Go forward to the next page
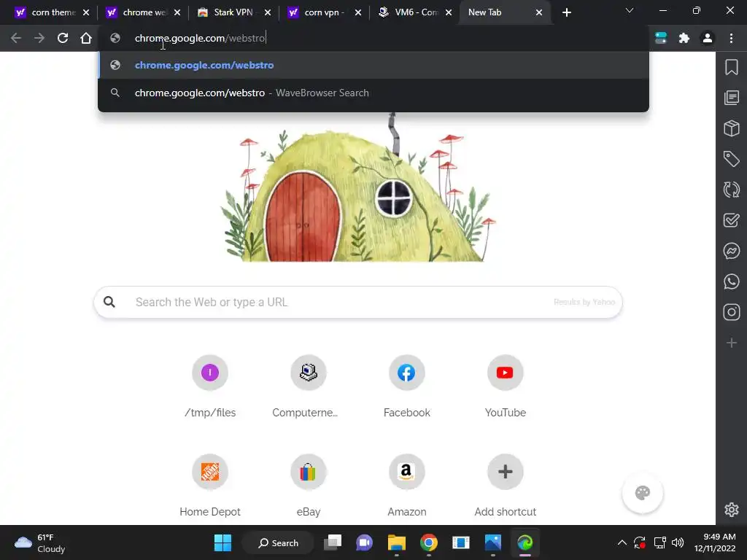Screen dimensions: 747x560 pos(39,38)
